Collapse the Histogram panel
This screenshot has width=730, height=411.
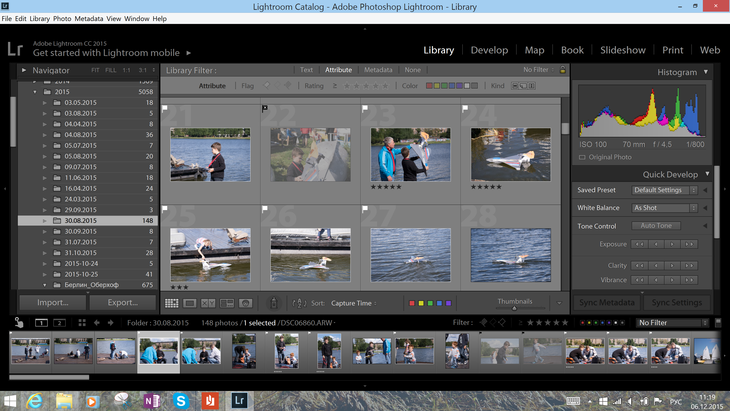pos(706,72)
